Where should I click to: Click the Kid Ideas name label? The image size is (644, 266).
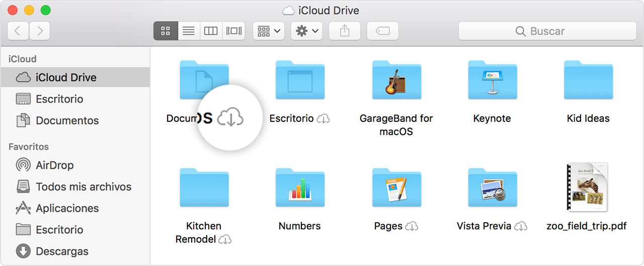pyautogui.click(x=588, y=119)
